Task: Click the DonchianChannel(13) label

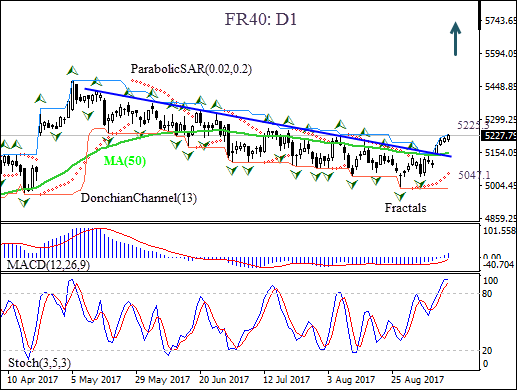Action: [x=139, y=198]
